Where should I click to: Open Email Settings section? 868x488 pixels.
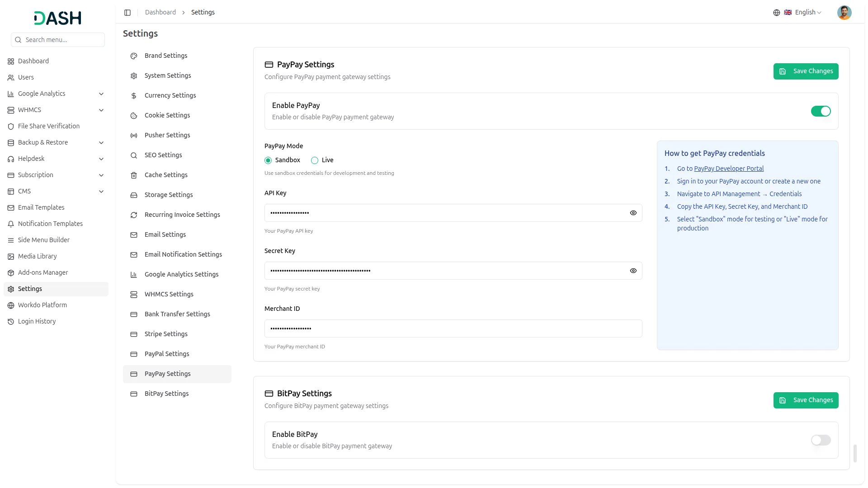pos(177,235)
